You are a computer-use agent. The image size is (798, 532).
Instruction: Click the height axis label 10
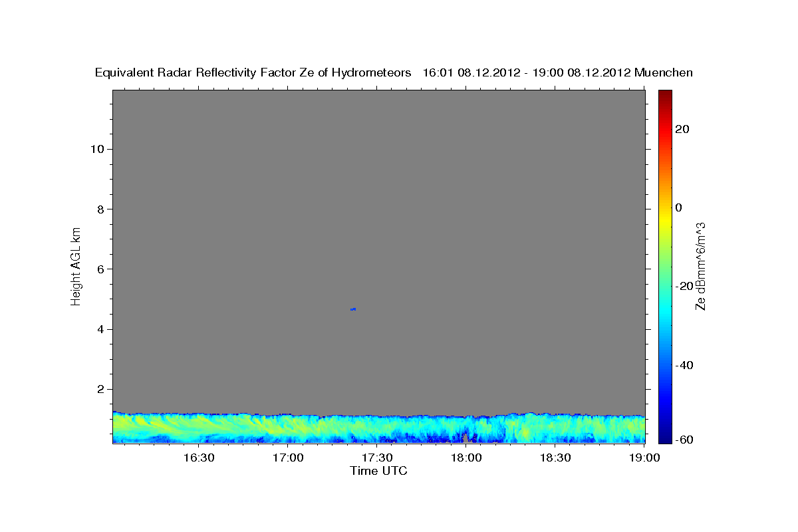pos(97,149)
